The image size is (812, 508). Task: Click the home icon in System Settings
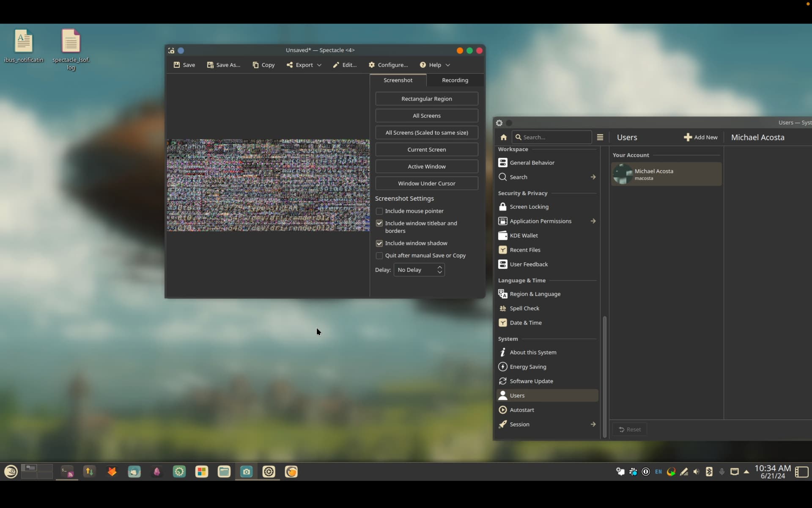[503, 137]
